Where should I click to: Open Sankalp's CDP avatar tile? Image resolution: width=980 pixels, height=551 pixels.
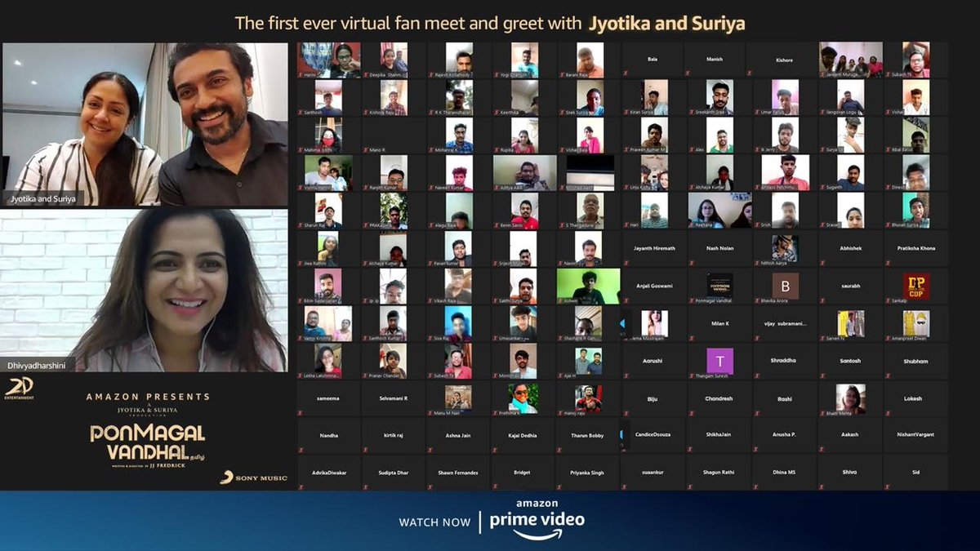(915, 286)
